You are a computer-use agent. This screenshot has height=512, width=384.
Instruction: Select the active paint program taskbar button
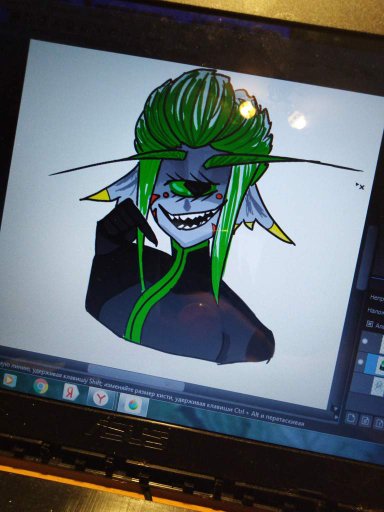coord(133,405)
